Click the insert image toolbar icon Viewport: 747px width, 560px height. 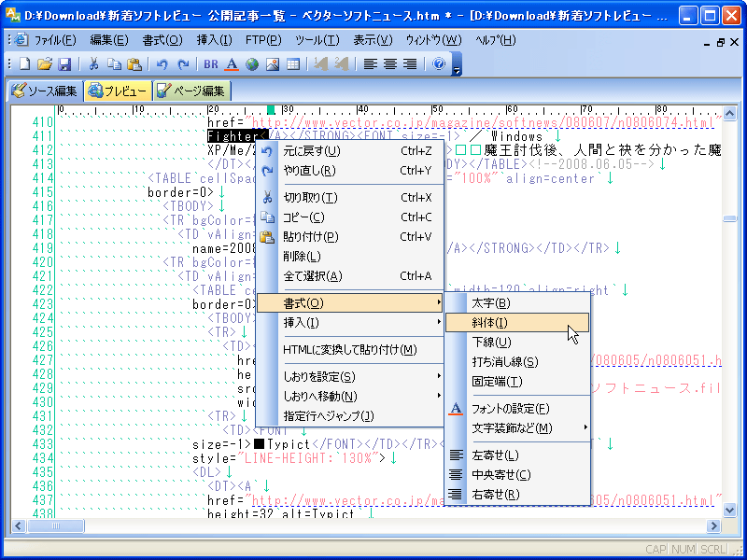point(273,63)
